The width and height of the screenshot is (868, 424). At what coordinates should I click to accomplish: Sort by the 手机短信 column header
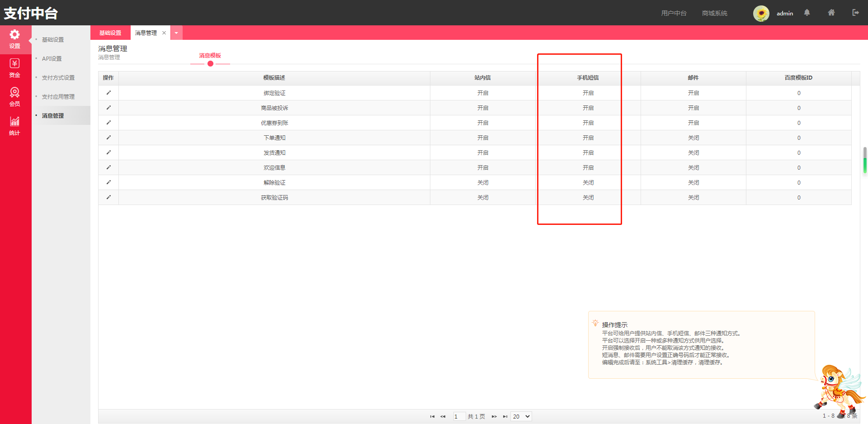coord(588,78)
